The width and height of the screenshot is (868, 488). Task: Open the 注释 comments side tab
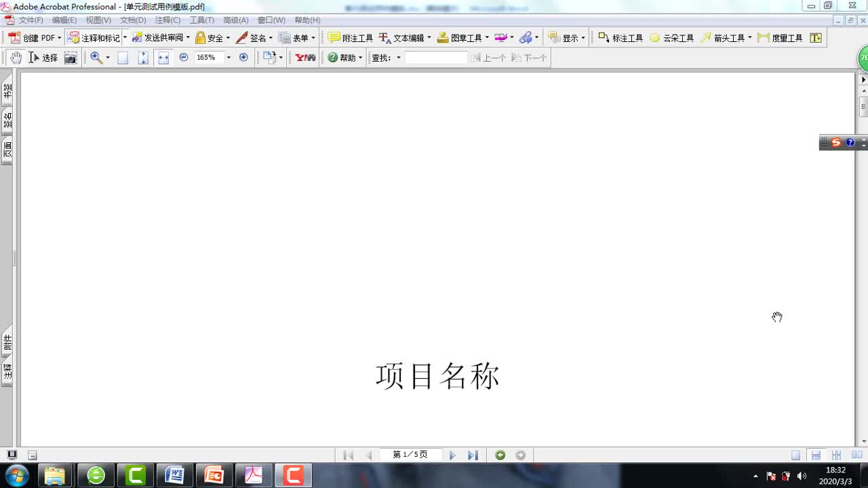point(7,371)
